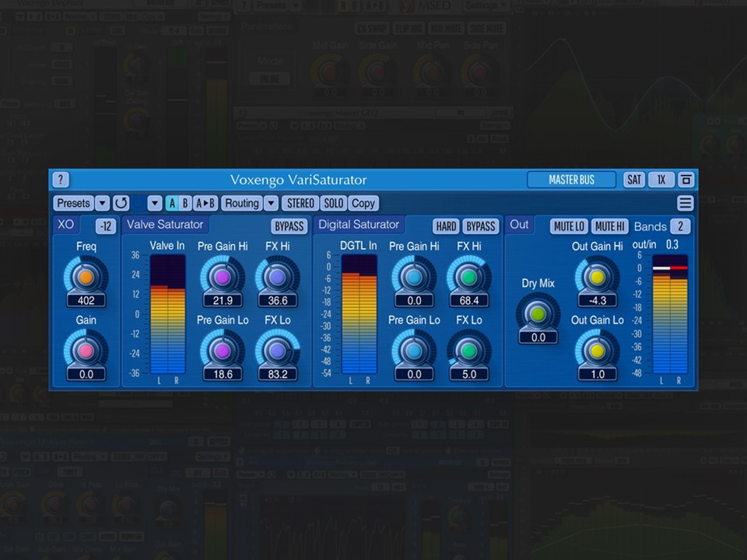Toggle the MUTE HI switch
This screenshot has height=560, width=747.
609,226
